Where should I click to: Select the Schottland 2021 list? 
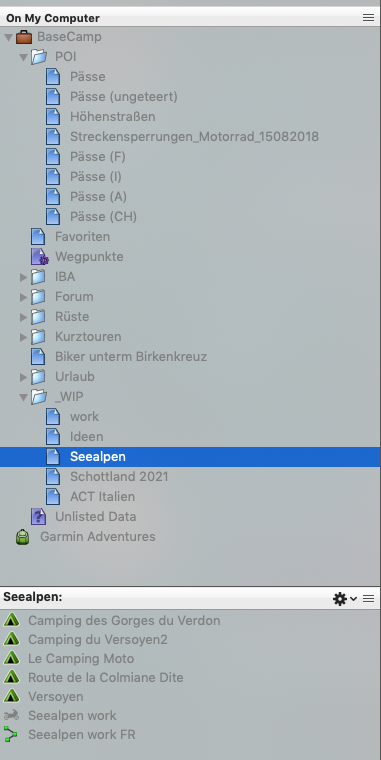coord(119,476)
